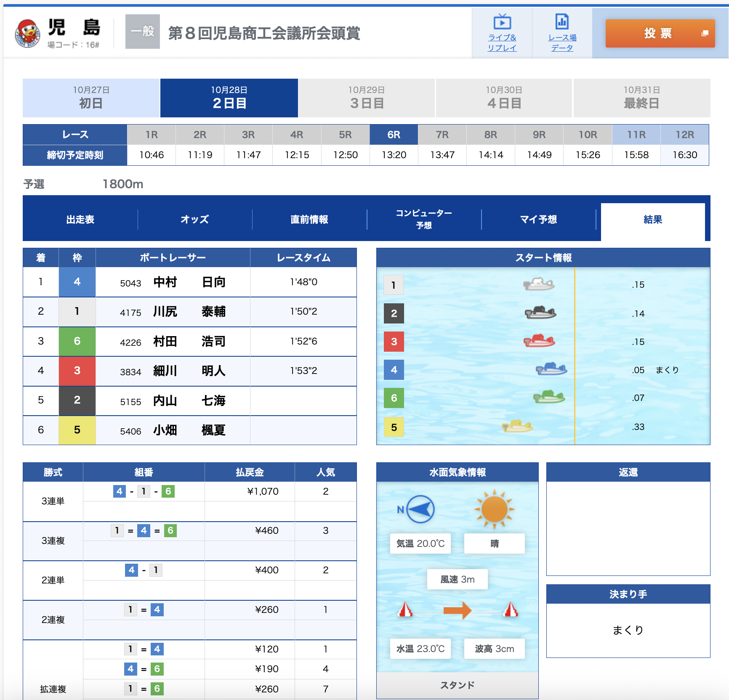
Task: Open the レース場データ chart icon
Action: tap(562, 22)
